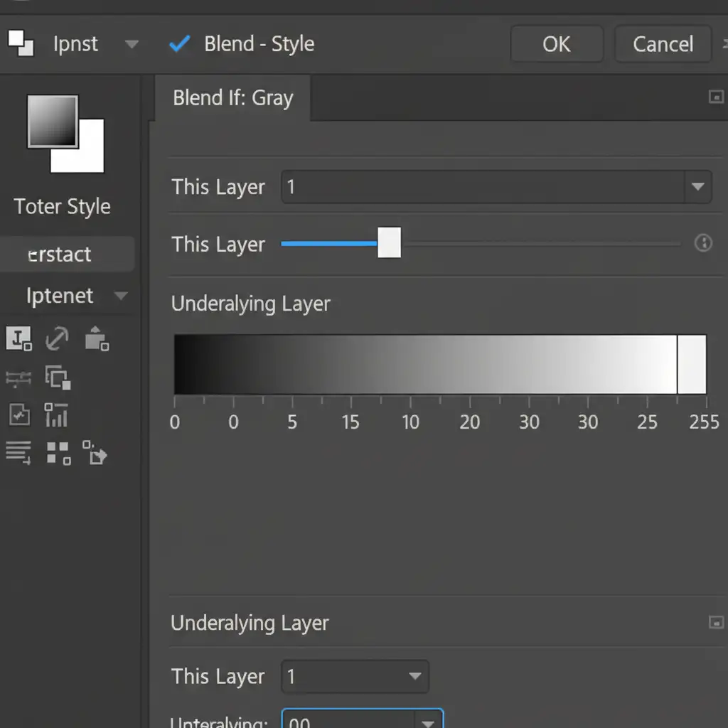Switch to the Blend If: Gray tab
The height and width of the screenshot is (728, 728).
(x=232, y=98)
